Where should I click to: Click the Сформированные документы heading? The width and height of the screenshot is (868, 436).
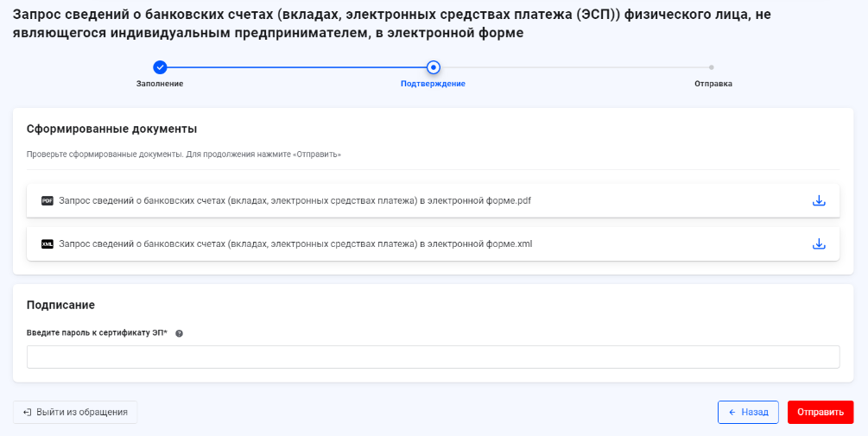coord(111,130)
